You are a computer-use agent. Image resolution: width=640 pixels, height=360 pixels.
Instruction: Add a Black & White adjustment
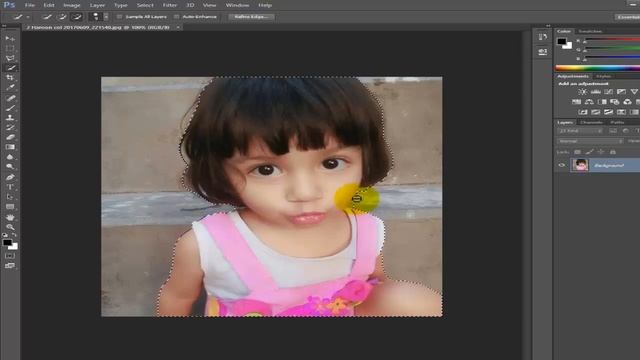click(x=602, y=102)
